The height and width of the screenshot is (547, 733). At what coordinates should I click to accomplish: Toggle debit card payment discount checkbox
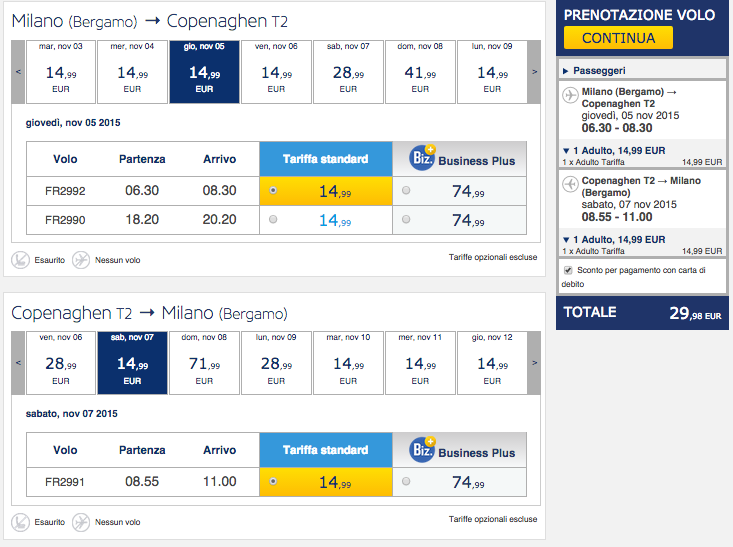(569, 270)
